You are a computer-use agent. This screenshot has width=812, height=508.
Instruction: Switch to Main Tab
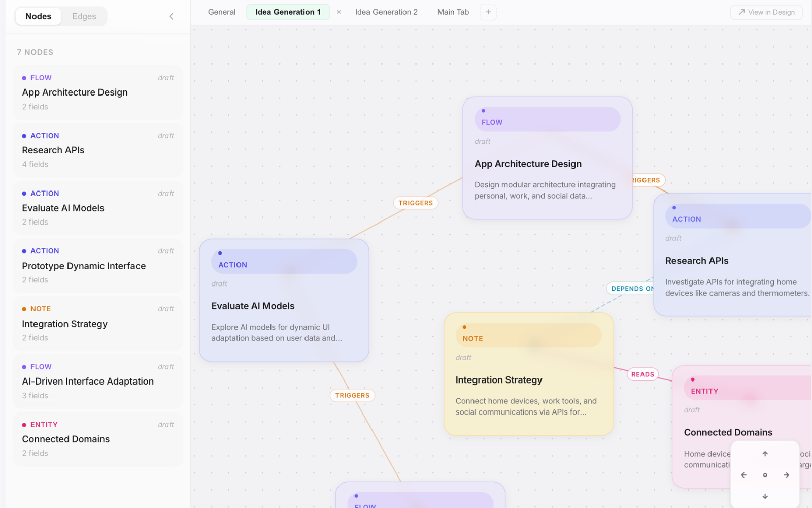coord(453,12)
